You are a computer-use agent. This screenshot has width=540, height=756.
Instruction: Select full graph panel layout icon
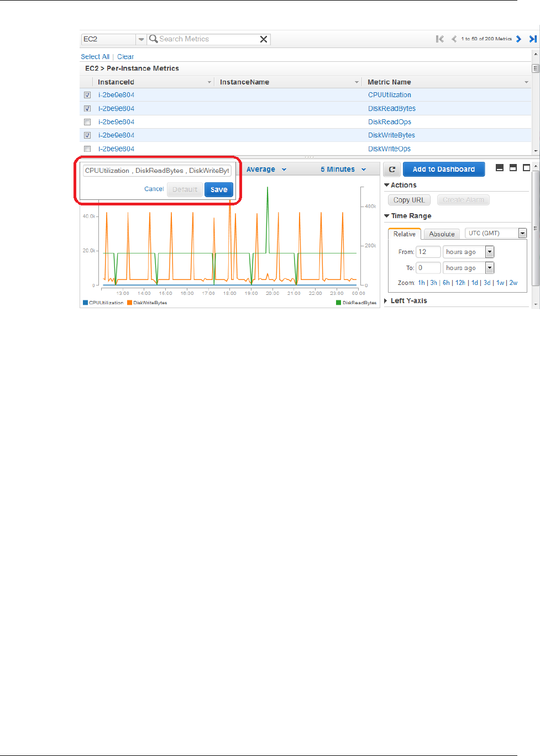527,168
